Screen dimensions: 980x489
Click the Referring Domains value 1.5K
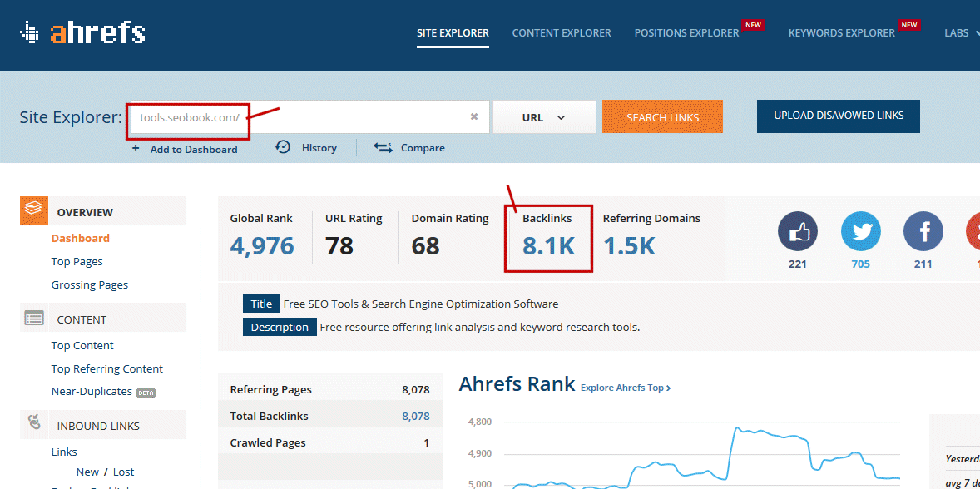(629, 245)
